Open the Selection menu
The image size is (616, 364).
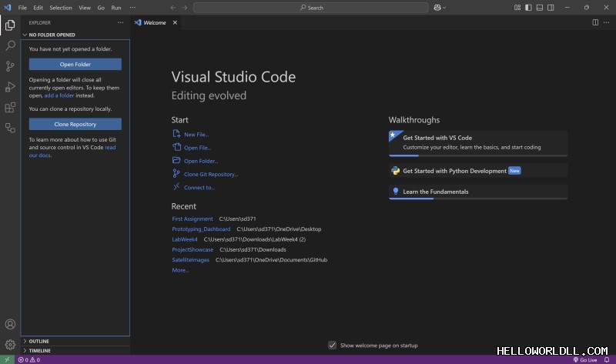pyautogui.click(x=61, y=8)
